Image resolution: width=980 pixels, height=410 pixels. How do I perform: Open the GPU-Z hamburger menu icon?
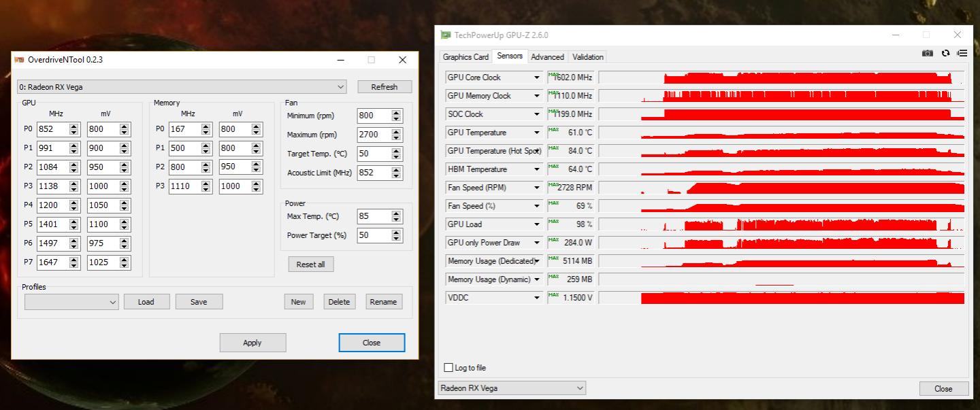click(x=962, y=53)
